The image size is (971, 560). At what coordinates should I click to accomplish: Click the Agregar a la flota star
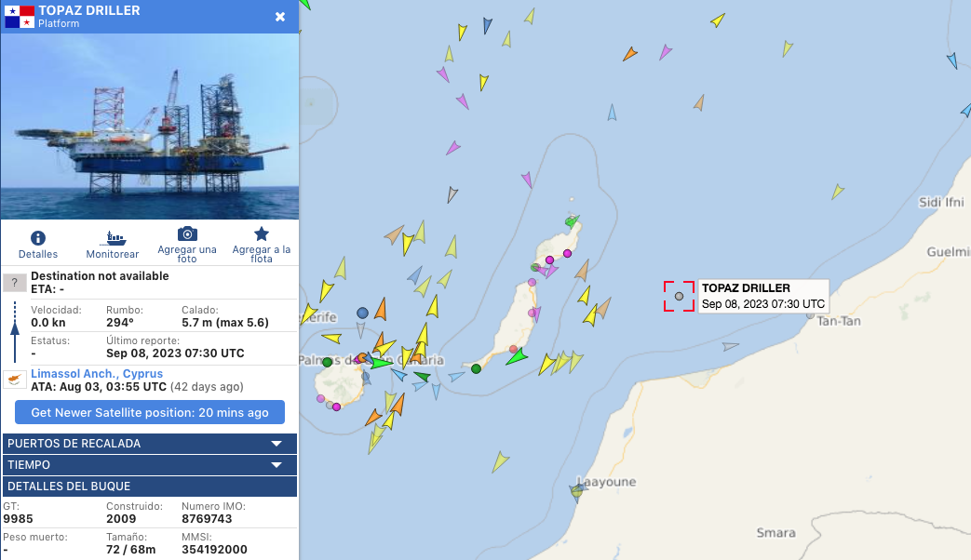[x=262, y=233]
